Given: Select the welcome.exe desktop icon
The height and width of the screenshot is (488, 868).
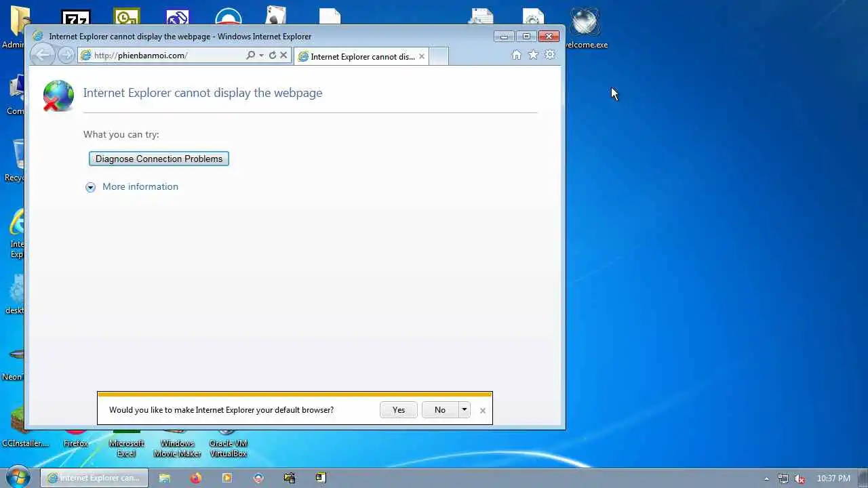Looking at the screenshot, I should click(x=585, y=28).
